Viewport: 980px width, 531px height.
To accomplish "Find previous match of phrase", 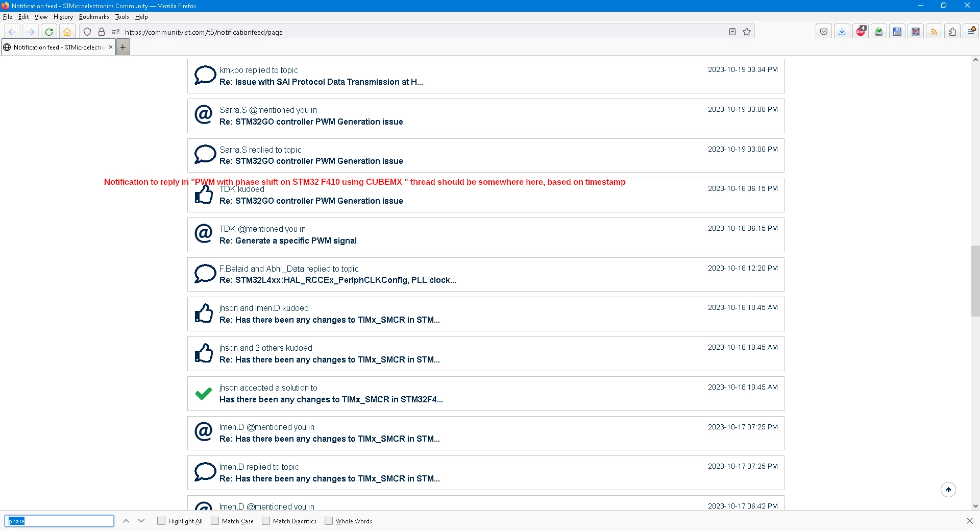I will point(126,521).
